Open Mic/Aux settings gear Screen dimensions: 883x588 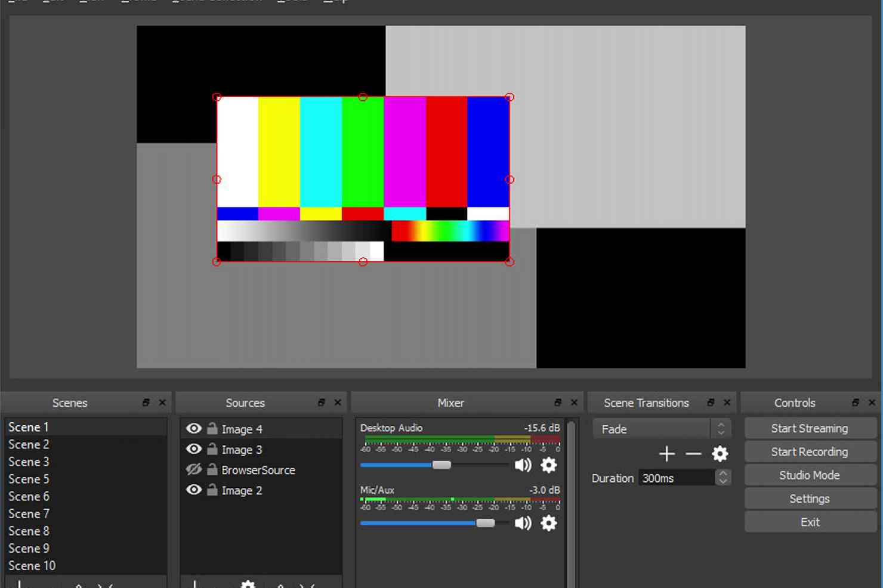coord(549,523)
